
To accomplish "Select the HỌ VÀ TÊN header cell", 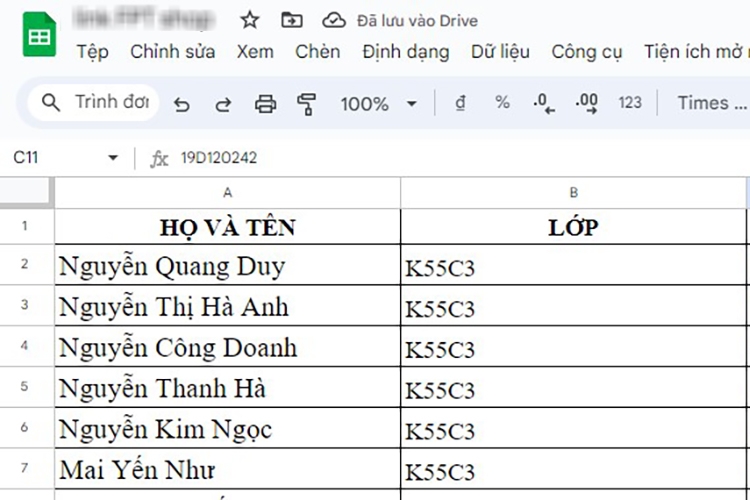I will pyautogui.click(x=228, y=227).
